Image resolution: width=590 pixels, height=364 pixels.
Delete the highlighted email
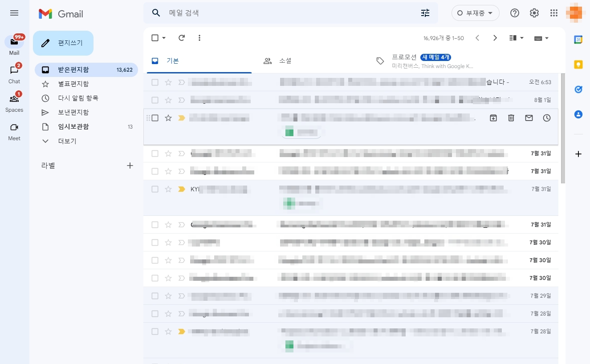(x=511, y=118)
